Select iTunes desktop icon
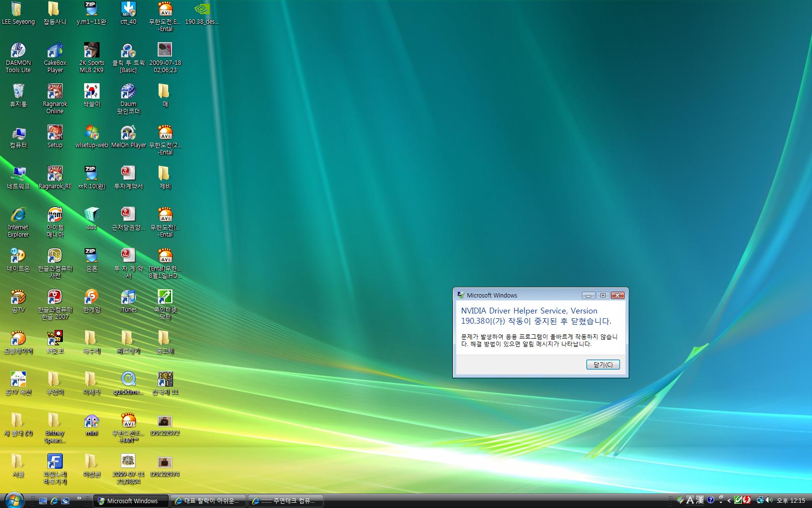The height and width of the screenshot is (508, 812). click(129, 301)
